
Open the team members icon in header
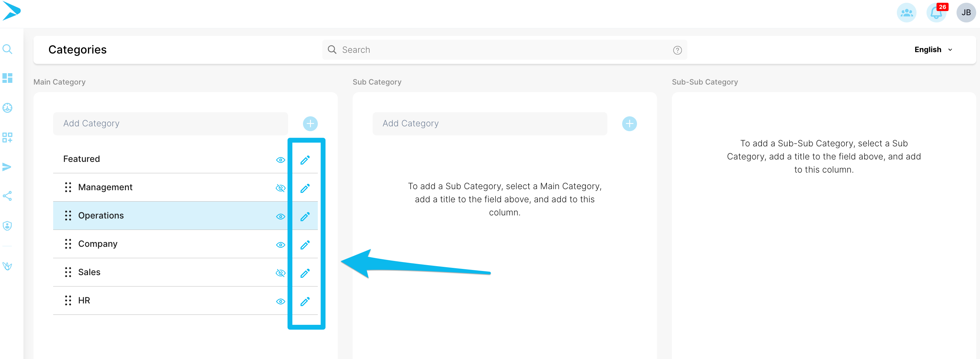coord(906,13)
